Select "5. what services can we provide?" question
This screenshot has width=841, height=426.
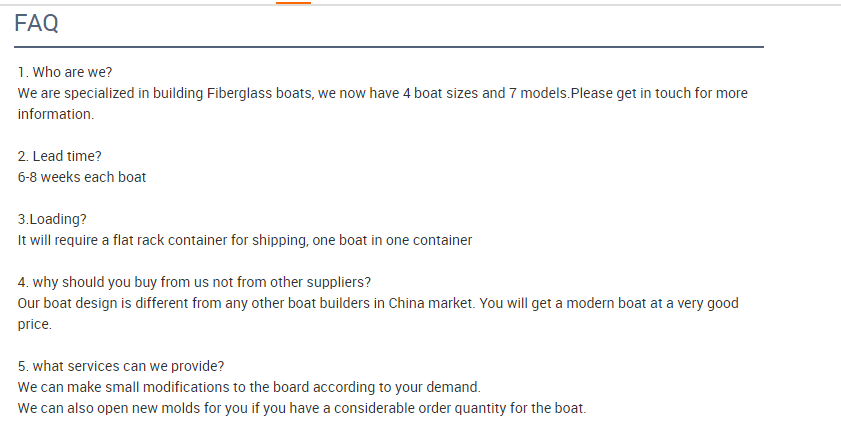121,366
